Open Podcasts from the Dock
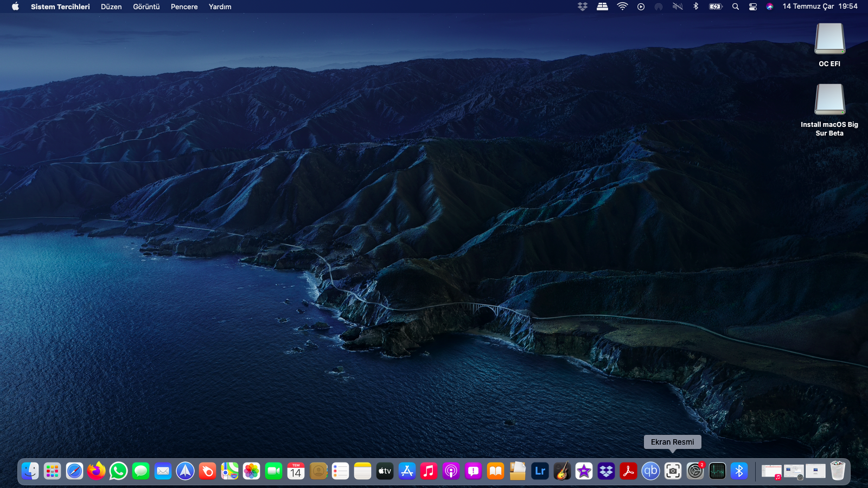Screen dimensions: 868x488 coord(451,471)
